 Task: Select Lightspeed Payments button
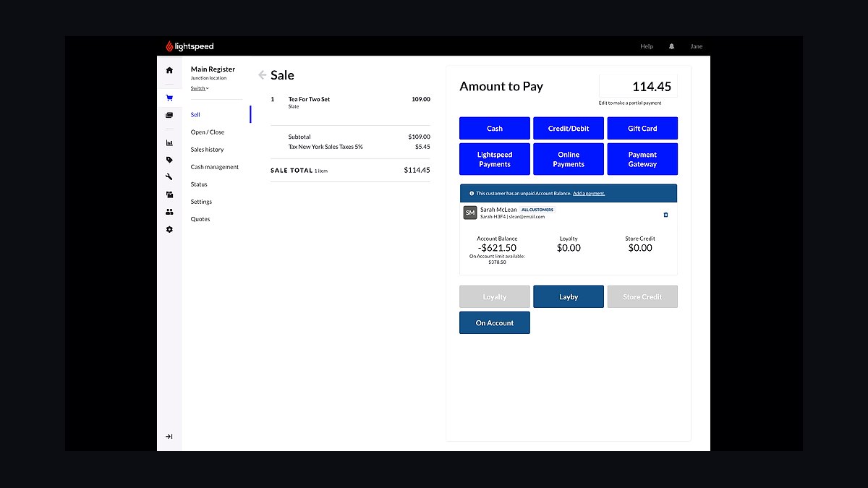(x=495, y=159)
